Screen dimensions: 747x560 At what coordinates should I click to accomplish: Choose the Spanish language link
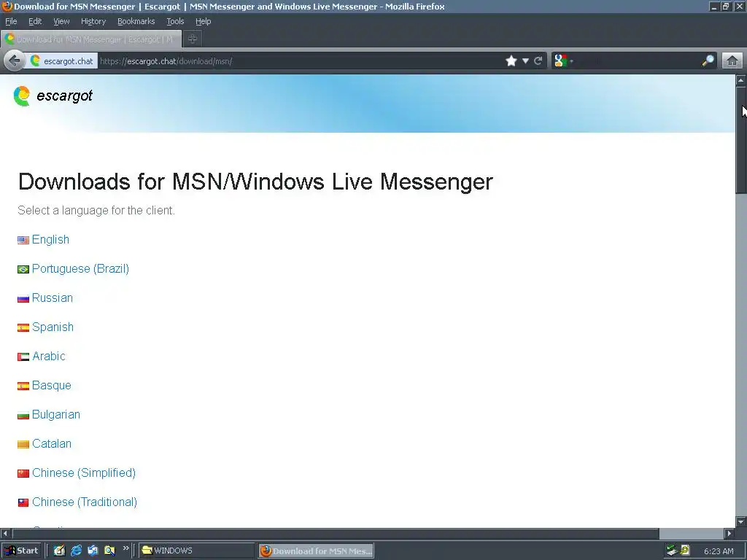click(53, 327)
